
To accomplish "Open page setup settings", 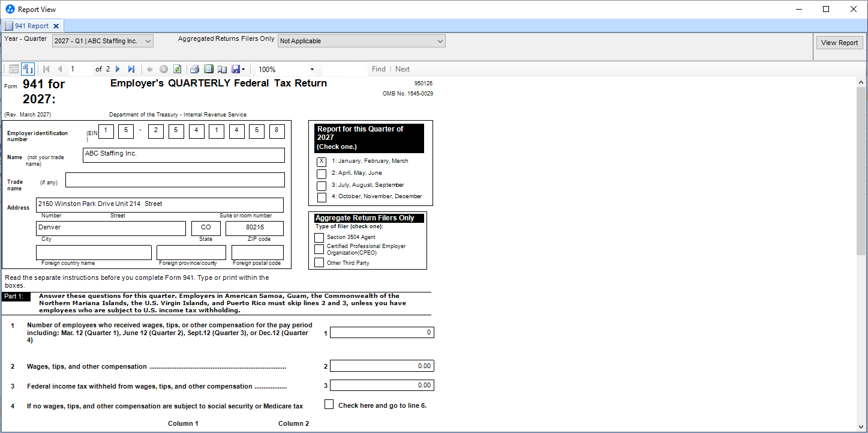I will (222, 69).
